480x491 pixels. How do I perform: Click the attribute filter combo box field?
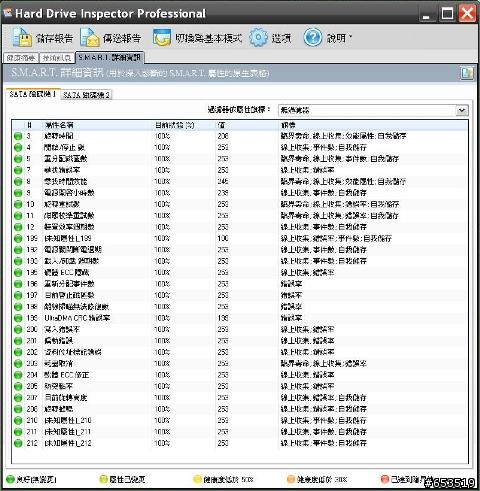373,110
